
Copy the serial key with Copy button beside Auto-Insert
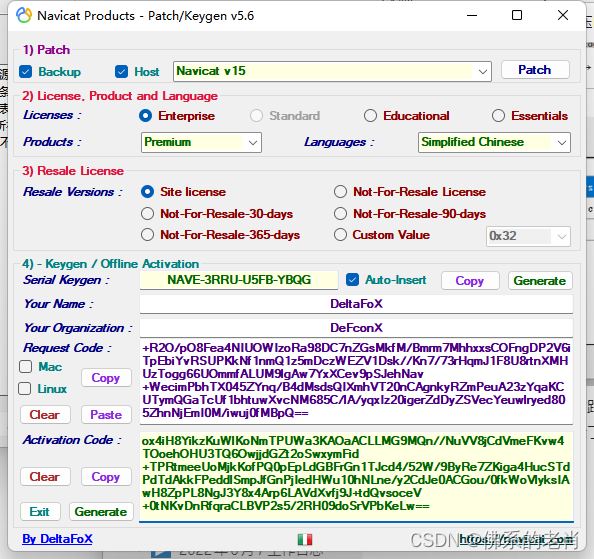pos(470,281)
